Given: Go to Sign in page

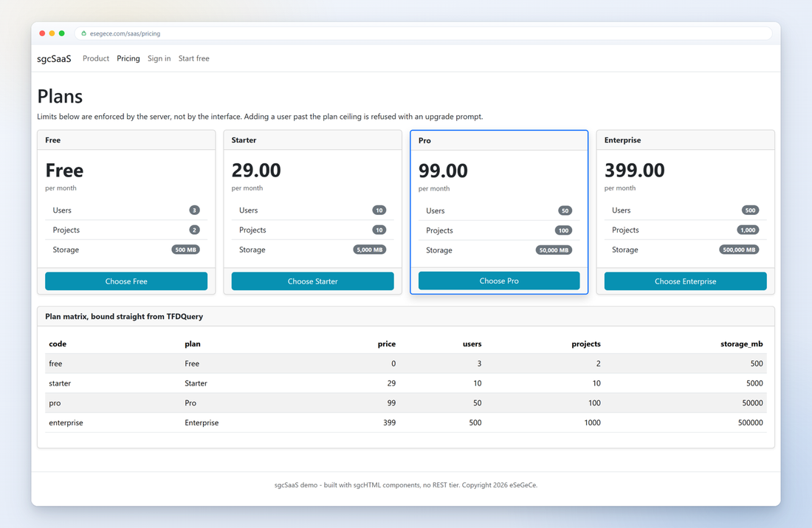Looking at the screenshot, I should (x=159, y=58).
